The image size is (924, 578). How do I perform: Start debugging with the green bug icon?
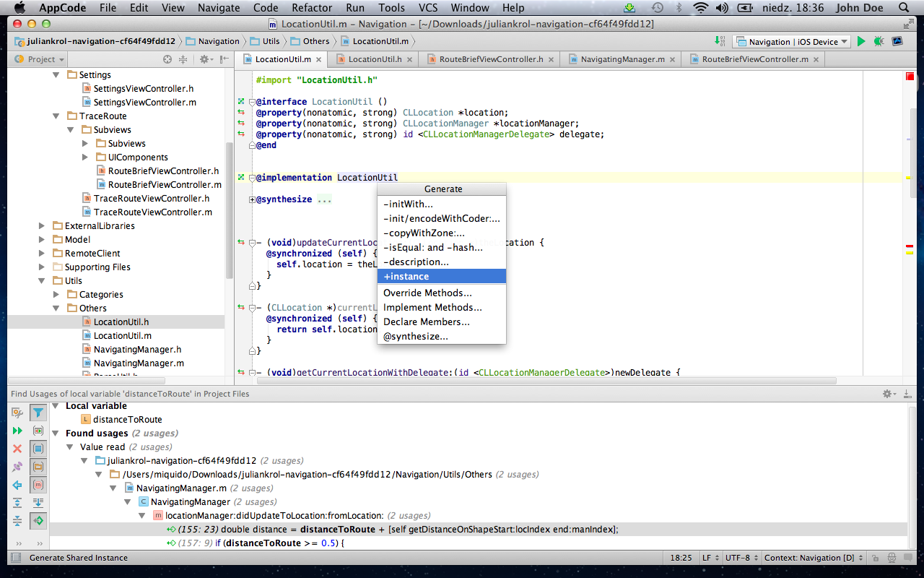pyautogui.click(x=879, y=41)
